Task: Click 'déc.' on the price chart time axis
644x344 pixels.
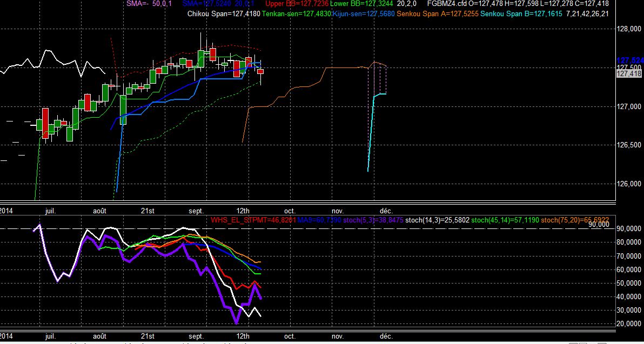Action: pos(386,211)
